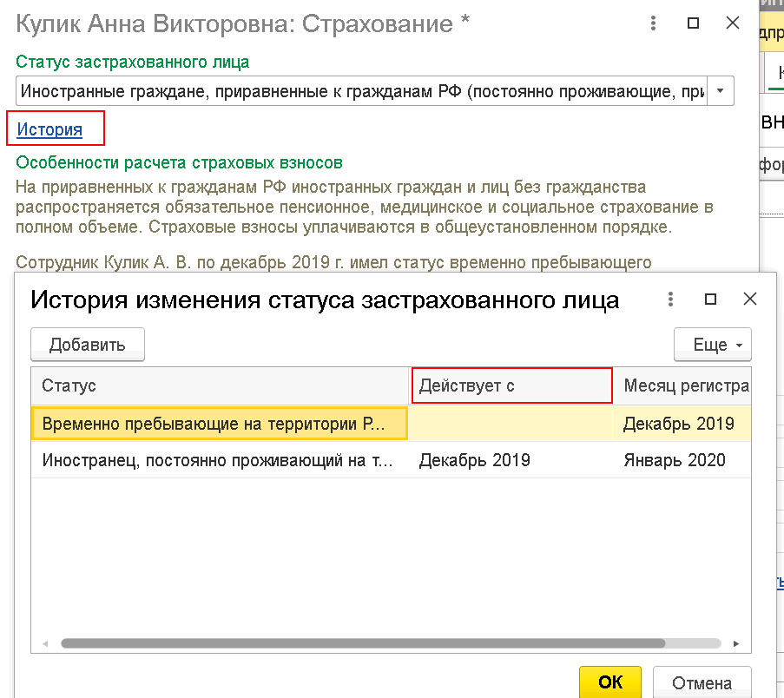Open three-dot menu of История изменения dialog

click(x=670, y=300)
